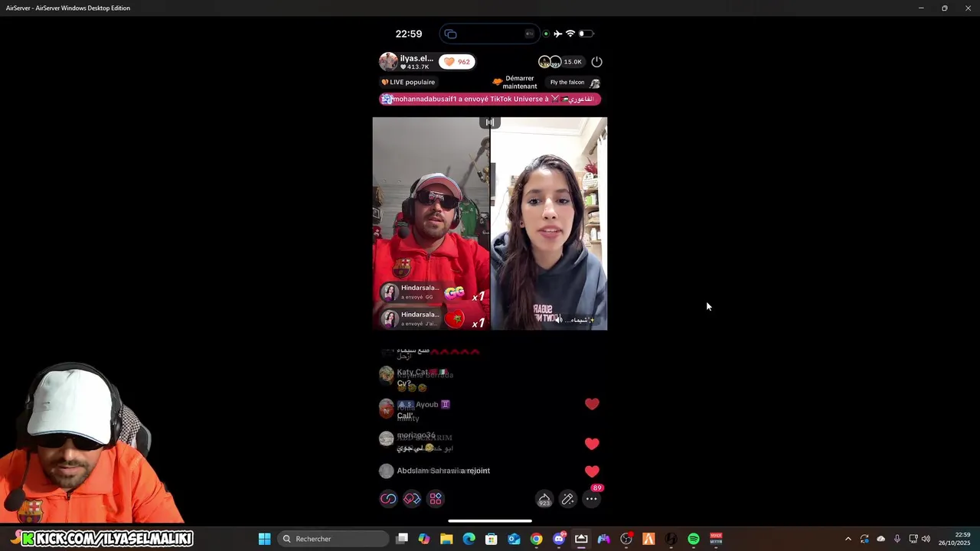The image size is (980, 551).
Task: Open the Fly the falcon banner
Action: click(574, 83)
